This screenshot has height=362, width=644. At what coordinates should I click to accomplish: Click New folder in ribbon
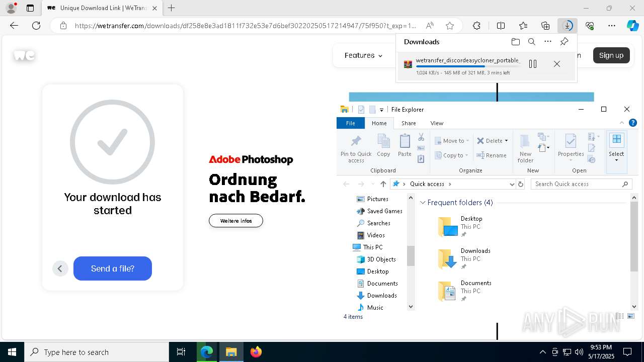pos(525,148)
